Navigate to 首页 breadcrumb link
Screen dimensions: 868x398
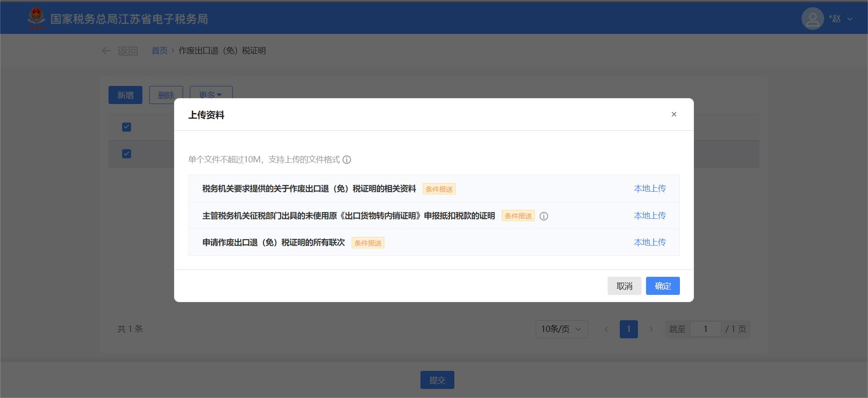(159, 51)
